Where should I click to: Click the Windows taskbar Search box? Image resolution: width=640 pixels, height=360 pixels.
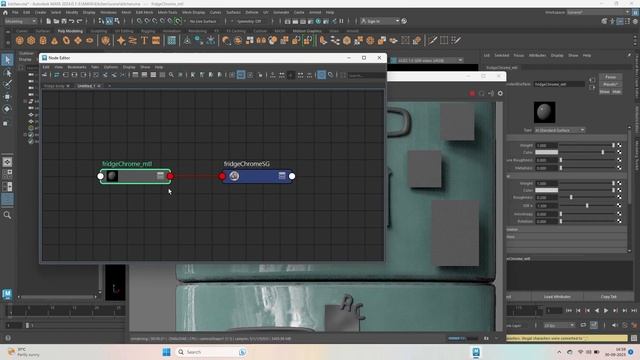[211, 352]
